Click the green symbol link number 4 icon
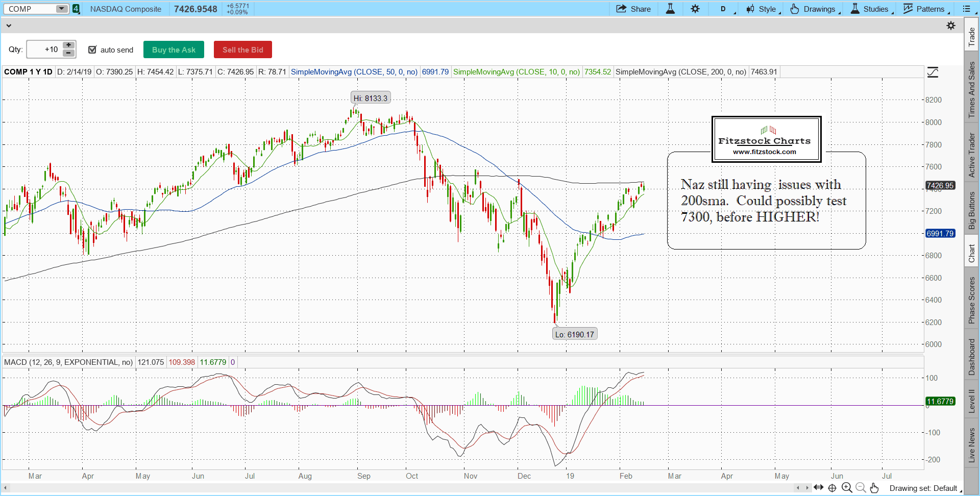 [x=76, y=9]
